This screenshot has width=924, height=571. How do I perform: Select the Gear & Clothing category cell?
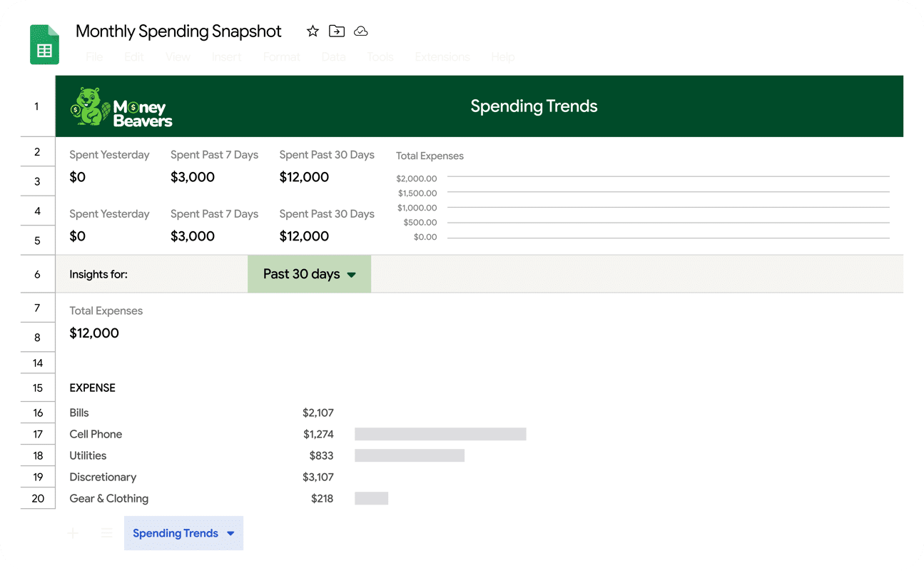click(x=108, y=498)
